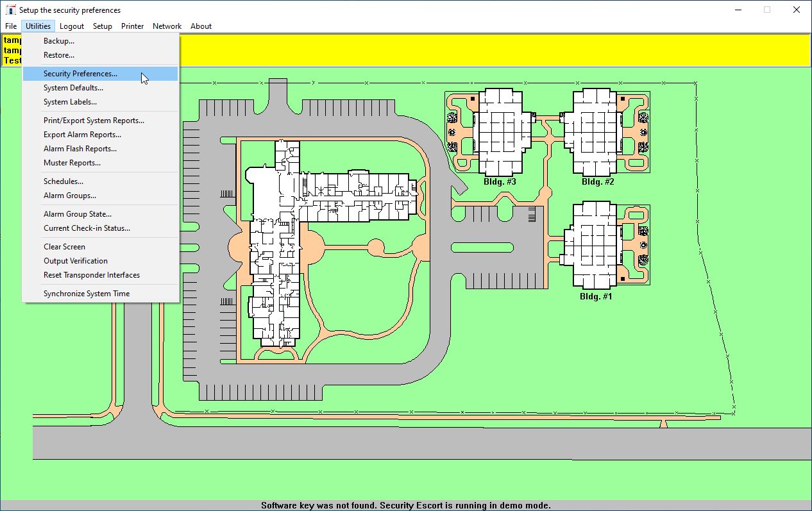Click Bldg. #1 on the map
This screenshot has height=511, width=812.
coord(596,297)
